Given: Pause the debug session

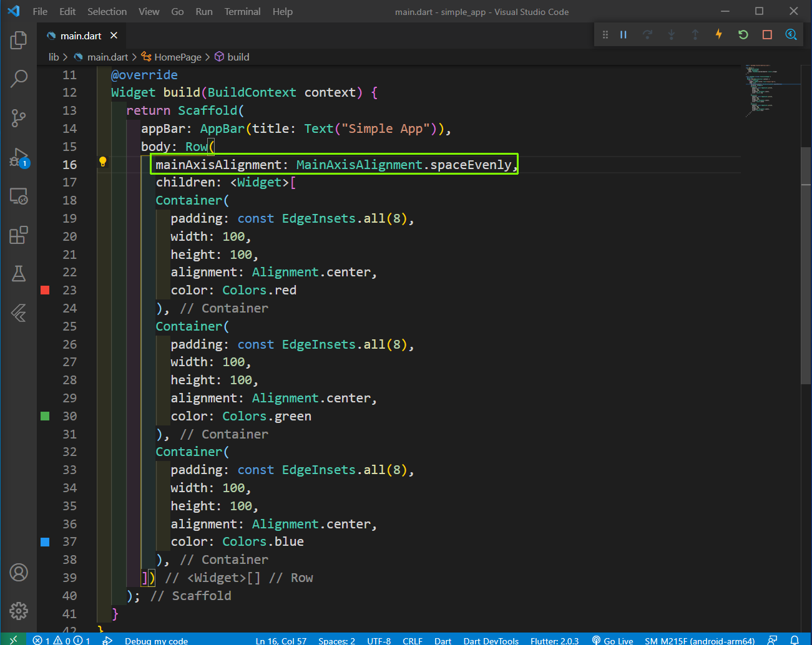Looking at the screenshot, I should tap(623, 35).
